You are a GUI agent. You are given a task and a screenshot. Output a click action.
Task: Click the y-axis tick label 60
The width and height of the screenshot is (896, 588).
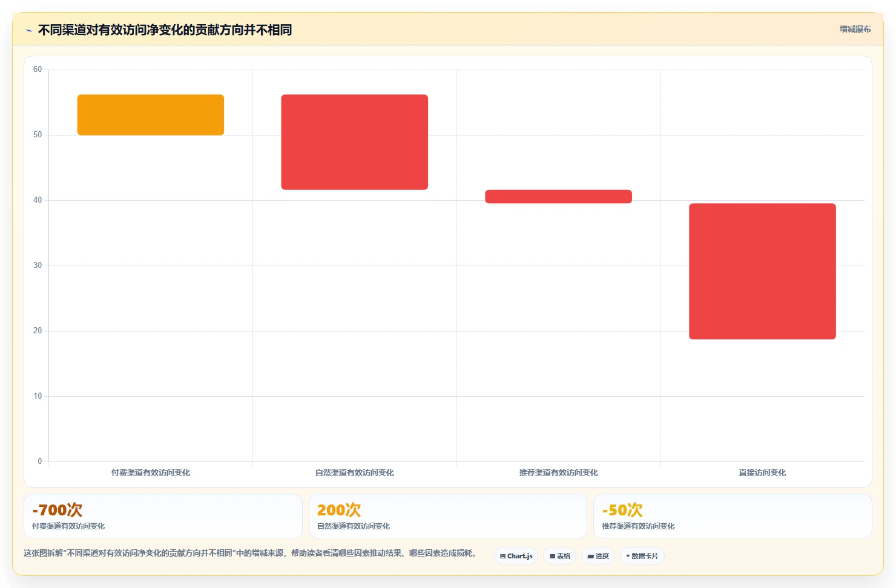38,70
